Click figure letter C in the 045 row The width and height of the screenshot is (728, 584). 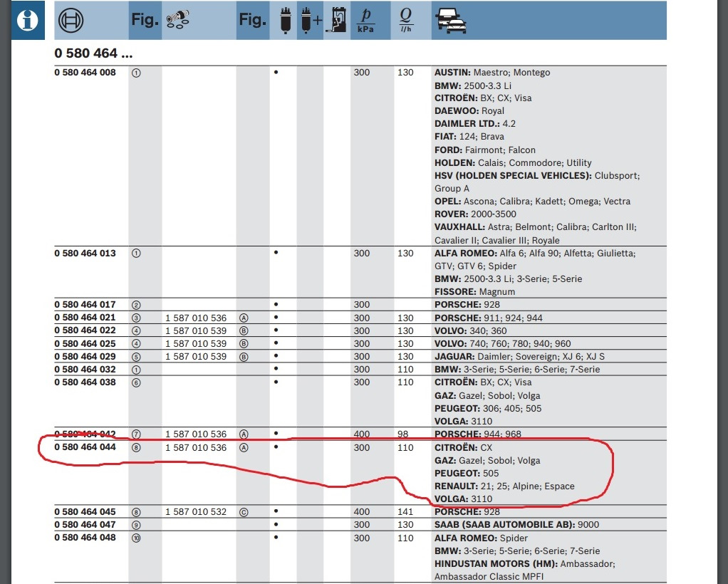pyautogui.click(x=244, y=512)
